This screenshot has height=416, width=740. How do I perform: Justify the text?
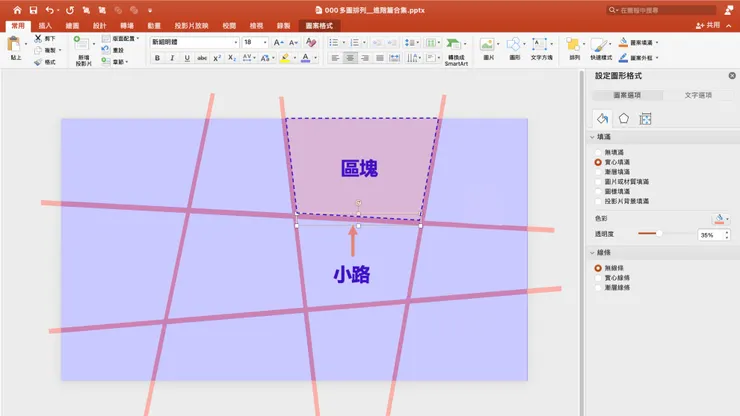tap(379, 58)
